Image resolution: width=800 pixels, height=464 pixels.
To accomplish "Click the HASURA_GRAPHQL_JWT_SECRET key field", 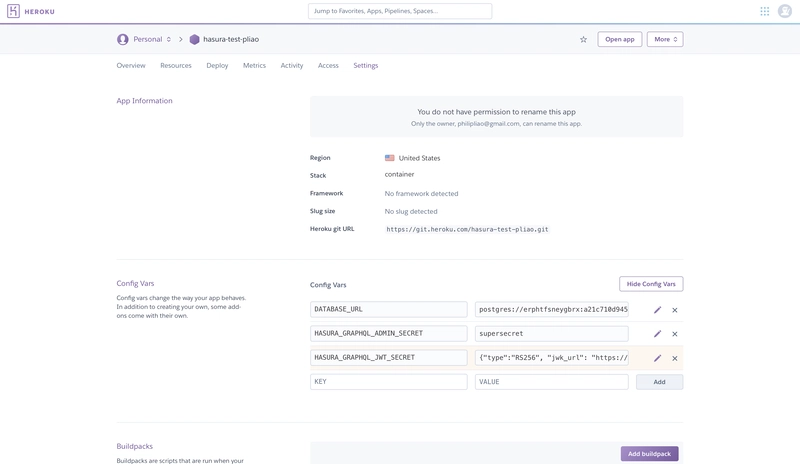I will [x=388, y=357].
